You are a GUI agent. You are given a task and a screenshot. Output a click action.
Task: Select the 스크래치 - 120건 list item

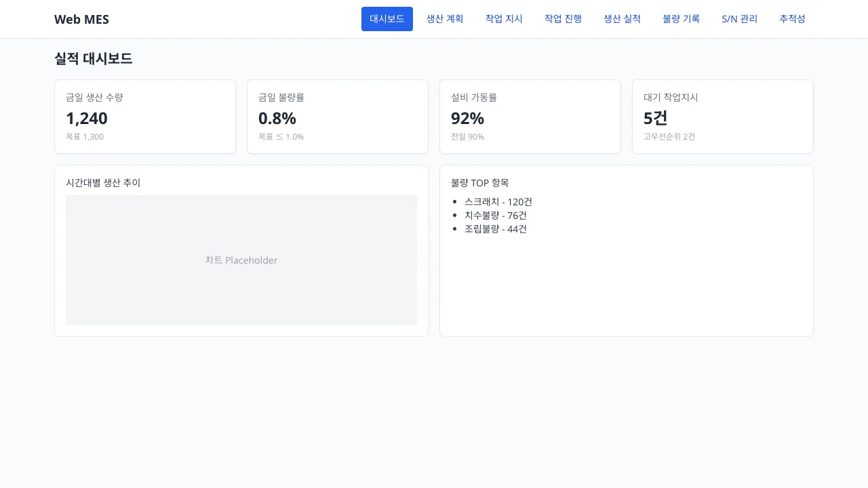coord(498,202)
